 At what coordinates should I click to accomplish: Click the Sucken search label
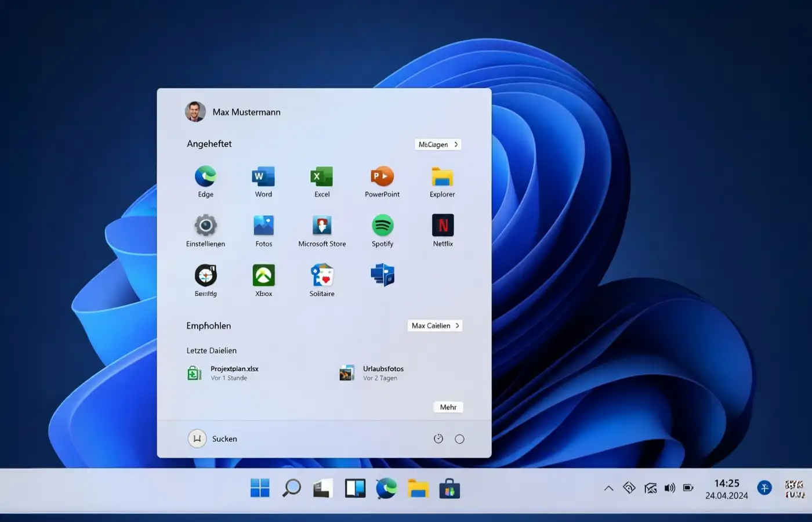pos(224,439)
